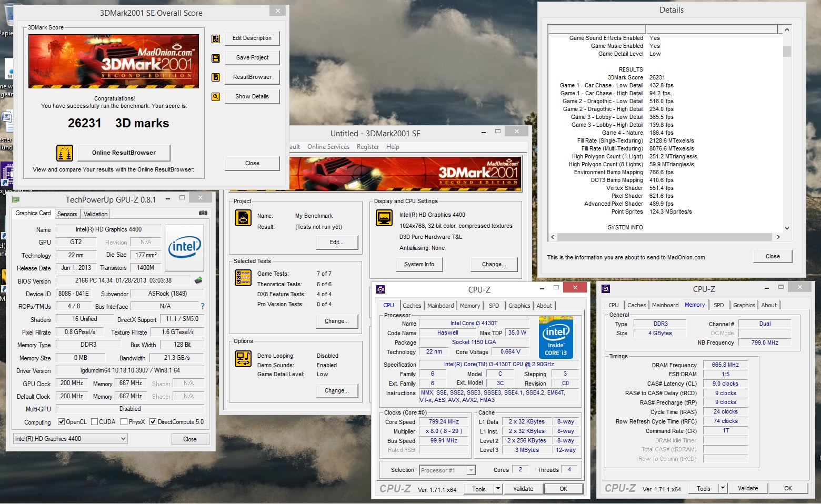Click the Online ResultBrowser button
Image resolution: width=821 pixels, height=504 pixels.
coord(124,153)
